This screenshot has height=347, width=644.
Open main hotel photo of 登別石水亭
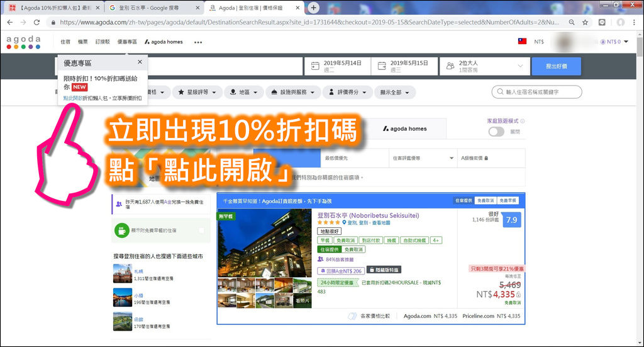[265, 243]
